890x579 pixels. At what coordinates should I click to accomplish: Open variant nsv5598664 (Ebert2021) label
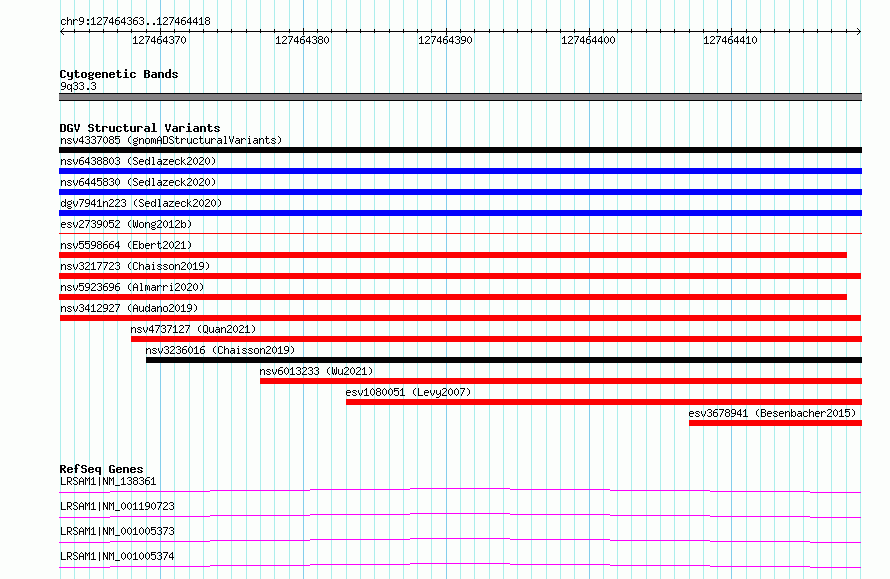coord(126,245)
